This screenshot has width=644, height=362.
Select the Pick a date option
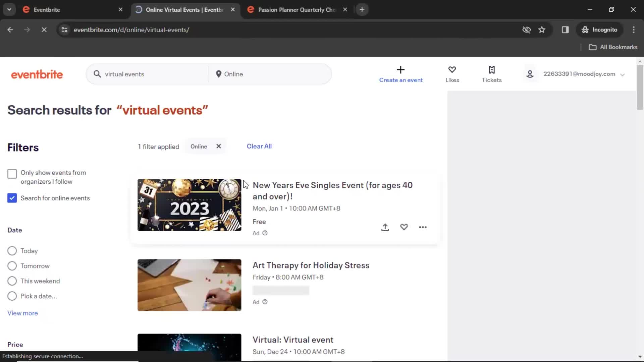click(x=12, y=296)
